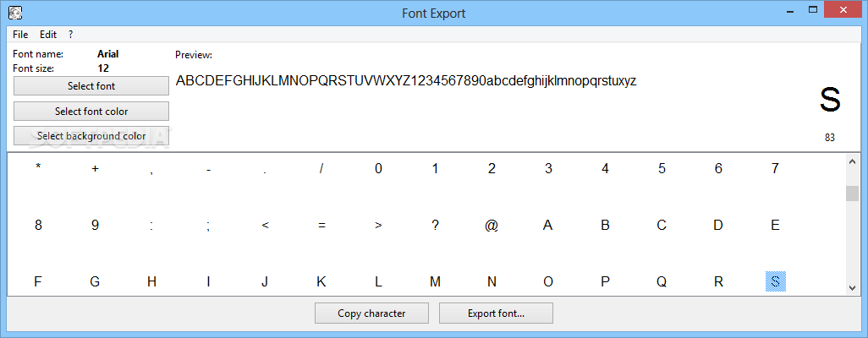This screenshot has height=338, width=868.
Task: Select the digit 4 in the grid
Action: (x=605, y=169)
